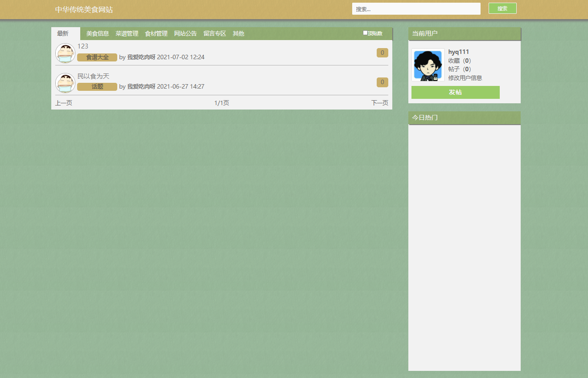Screen dimensions: 588x378
Task: Open author 我爱吃肉呀 on post "123"
Action: (141, 57)
